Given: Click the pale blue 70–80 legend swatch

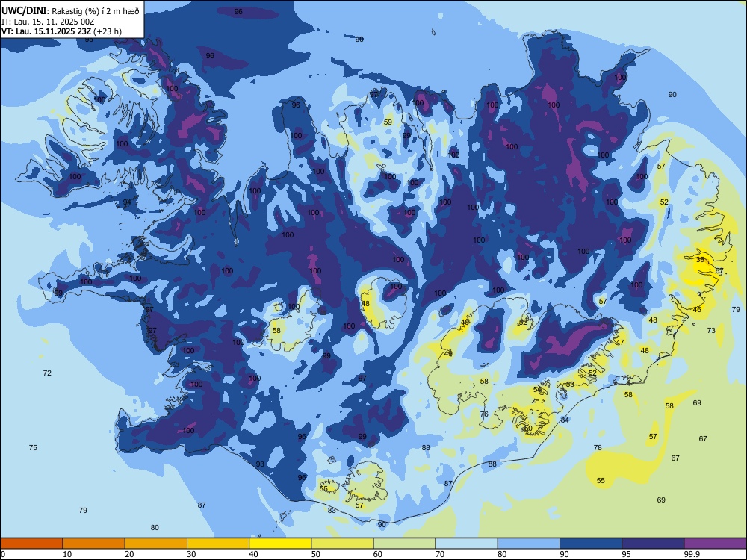Looking at the screenshot, I should tap(466, 544).
